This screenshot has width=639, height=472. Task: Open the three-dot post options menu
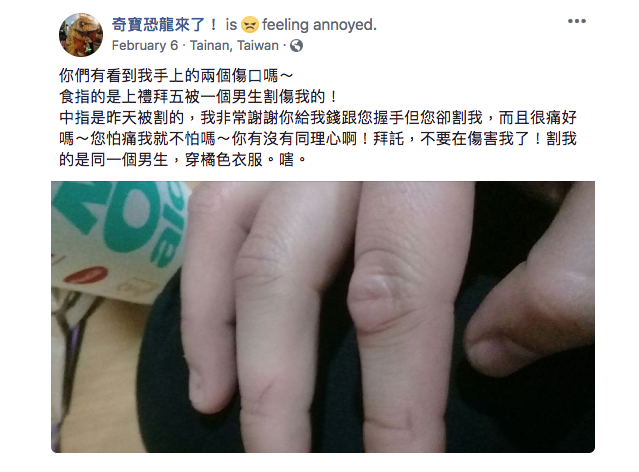tap(577, 21)
